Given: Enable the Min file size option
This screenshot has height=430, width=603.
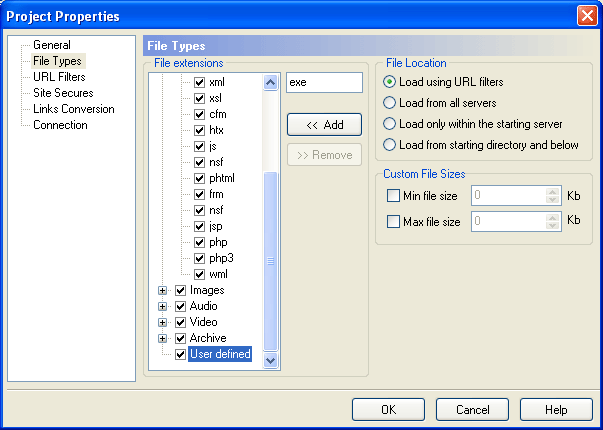Looking at the screenshot, I should (x=393, y=195).
